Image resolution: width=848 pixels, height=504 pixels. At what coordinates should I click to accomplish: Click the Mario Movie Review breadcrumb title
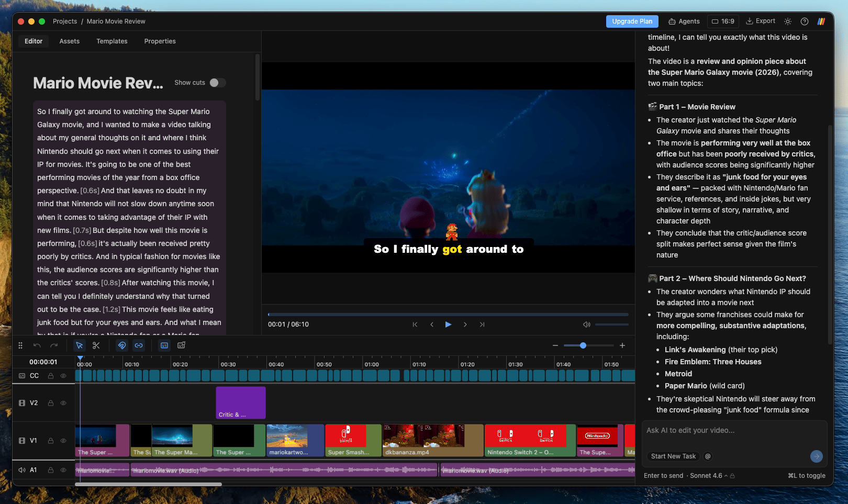(x=116, y=21)
